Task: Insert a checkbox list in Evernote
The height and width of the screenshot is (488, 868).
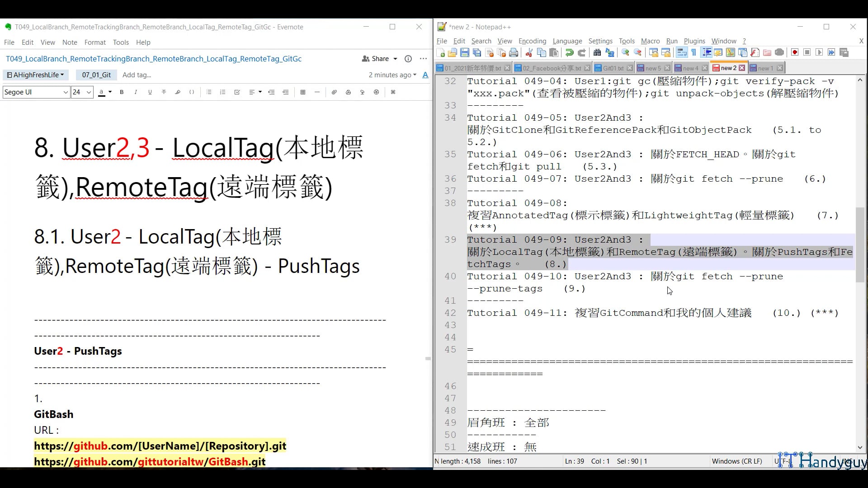Action: [x=237, y=92]
